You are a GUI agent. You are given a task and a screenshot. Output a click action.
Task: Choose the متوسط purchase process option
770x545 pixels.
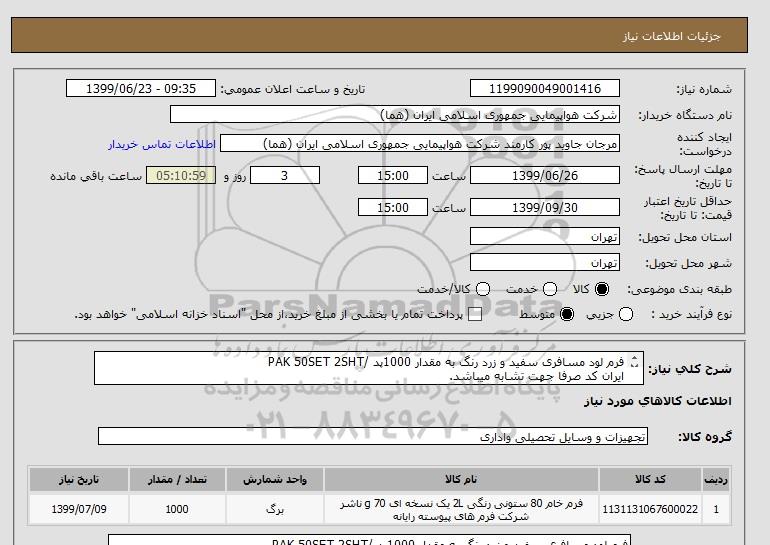pyautogui.click(x=567, y=314)
